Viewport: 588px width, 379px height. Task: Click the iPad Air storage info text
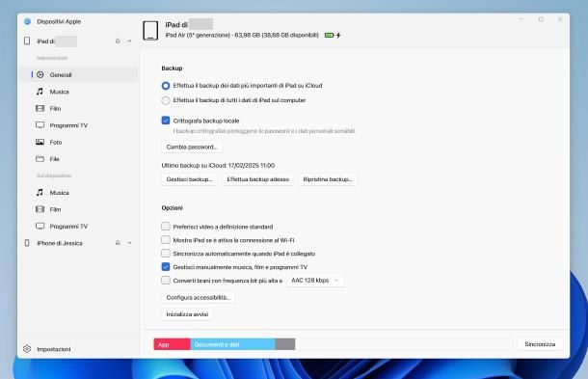(x=242, y=35)
